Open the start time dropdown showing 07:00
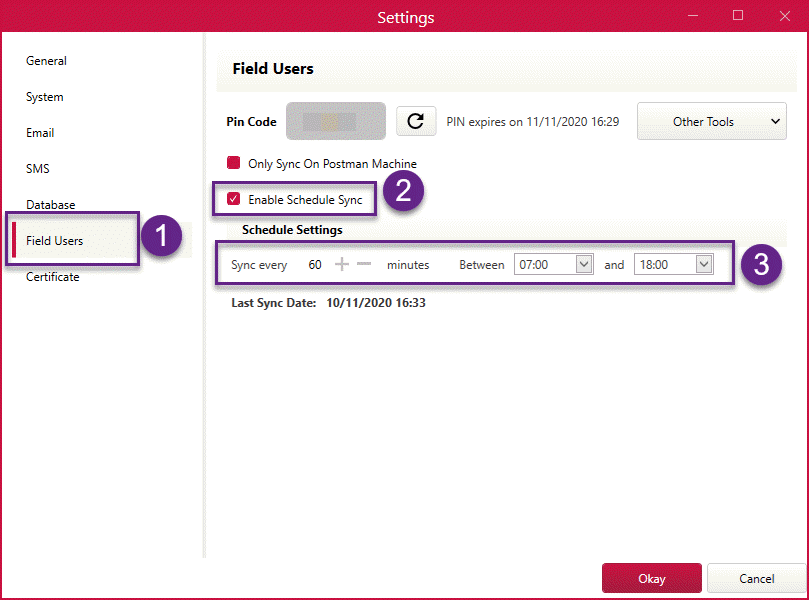The width and height of the screenshot is (809, 600). click(553, 264)
